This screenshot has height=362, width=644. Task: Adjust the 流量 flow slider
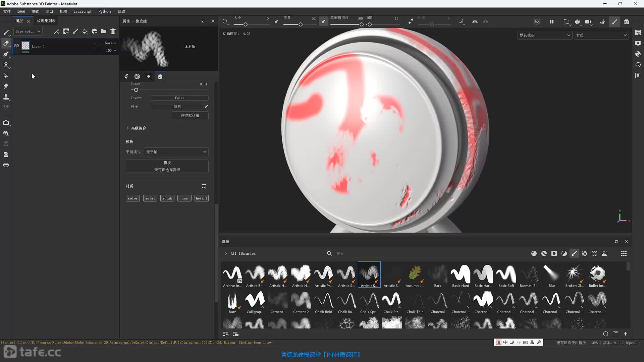300,24
